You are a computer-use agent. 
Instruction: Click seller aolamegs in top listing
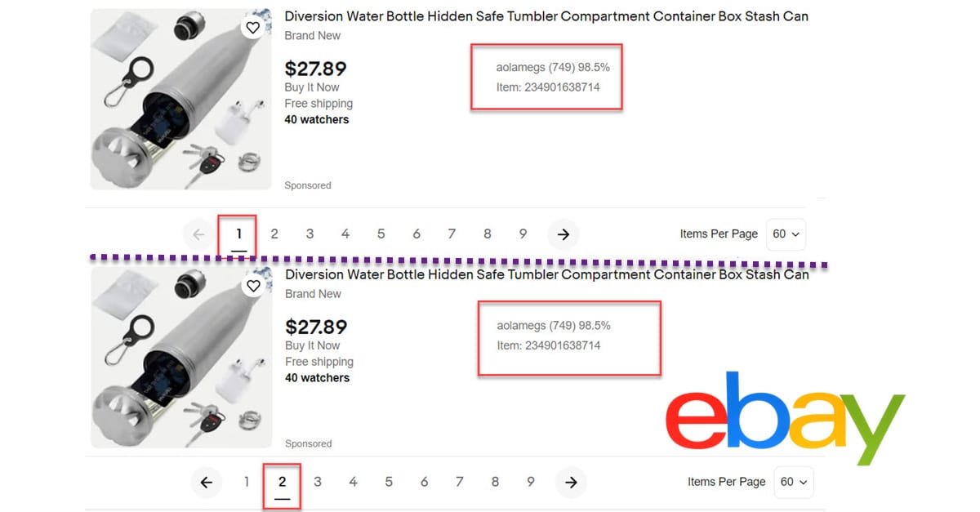pos(521,68)
